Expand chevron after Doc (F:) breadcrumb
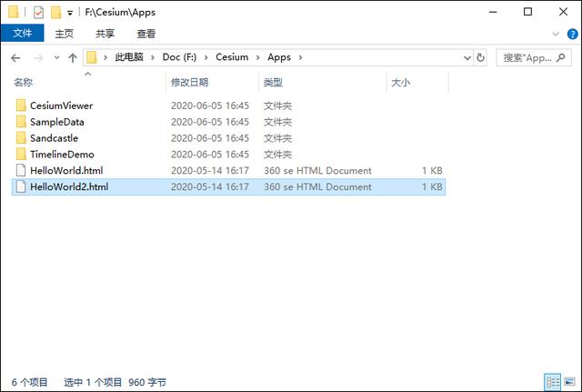Viewport: 582px width, 392px height. (206, 57)
